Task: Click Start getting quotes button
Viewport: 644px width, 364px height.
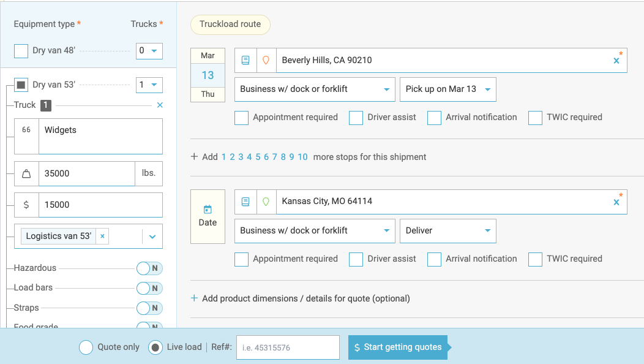Action: 397,347
